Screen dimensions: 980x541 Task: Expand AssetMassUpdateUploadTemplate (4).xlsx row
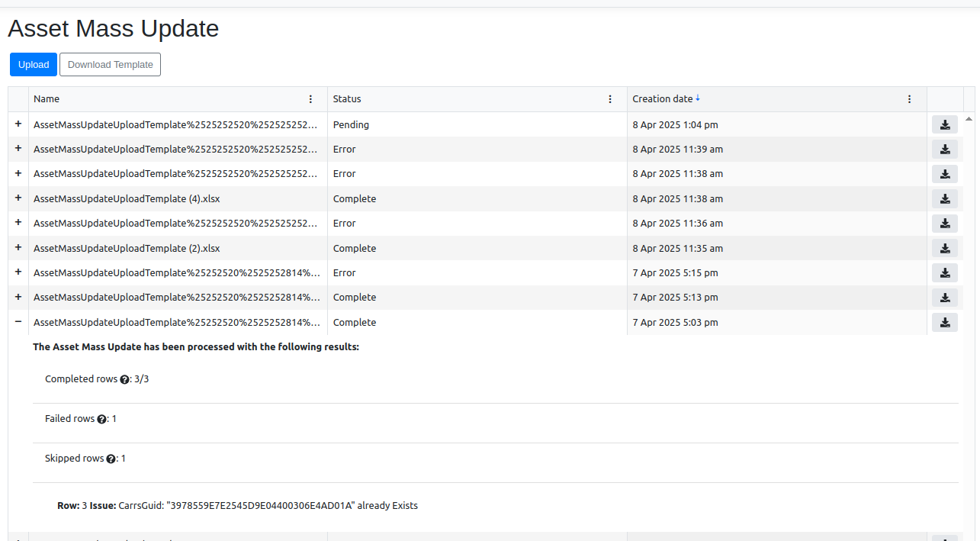(18, 198)
